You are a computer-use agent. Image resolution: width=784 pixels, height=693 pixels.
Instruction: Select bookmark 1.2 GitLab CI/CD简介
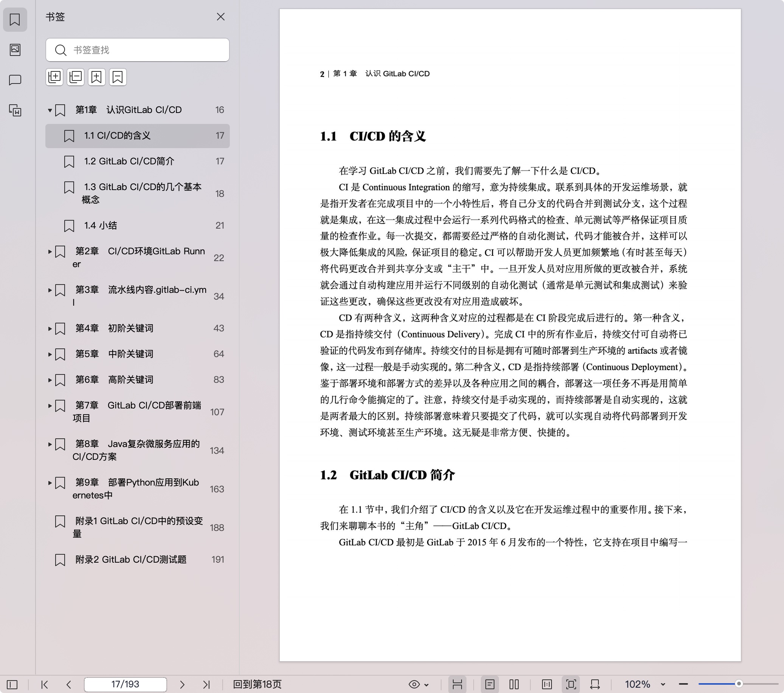(x=137, y=161)
